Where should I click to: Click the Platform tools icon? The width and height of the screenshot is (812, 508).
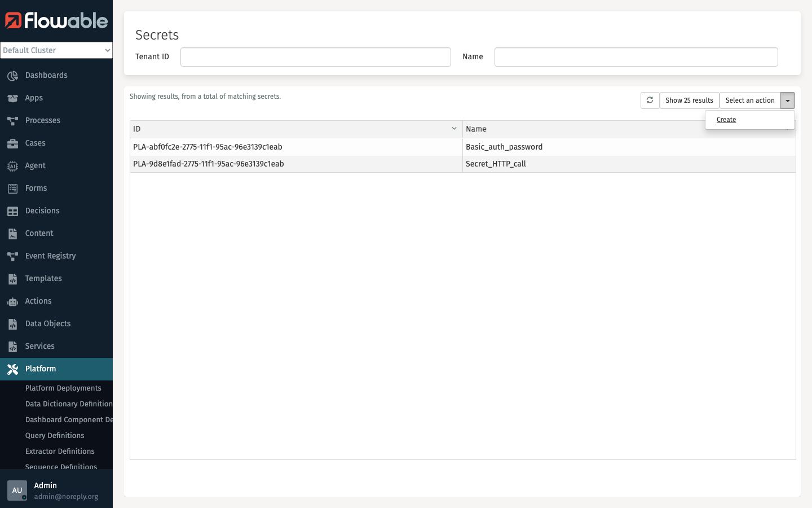12,369
